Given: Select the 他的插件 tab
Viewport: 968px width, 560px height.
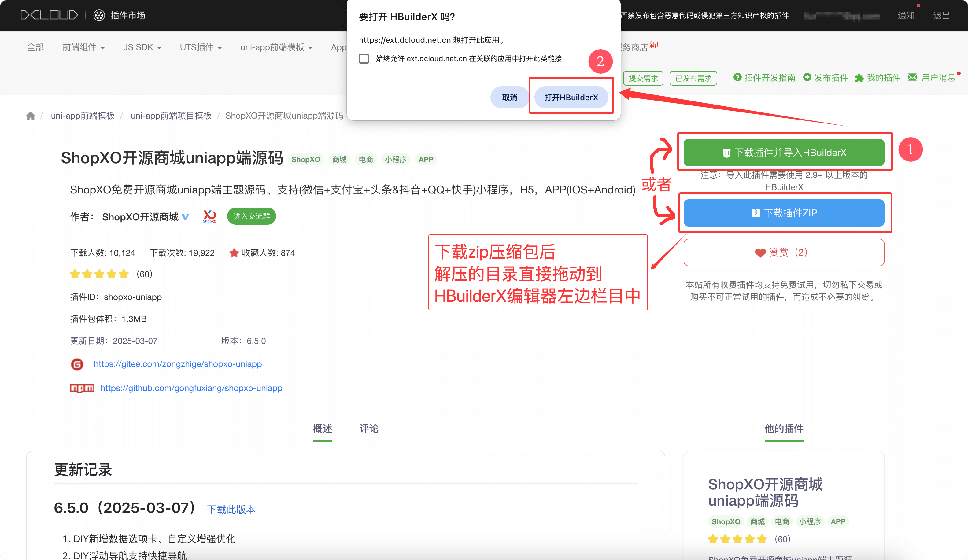Looking at the screenshot, I should click(784, 429).
